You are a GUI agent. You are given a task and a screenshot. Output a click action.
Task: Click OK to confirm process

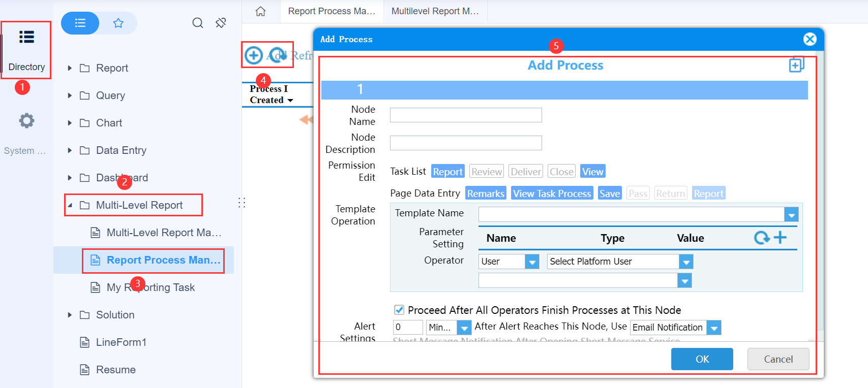[x=702, y=359]
